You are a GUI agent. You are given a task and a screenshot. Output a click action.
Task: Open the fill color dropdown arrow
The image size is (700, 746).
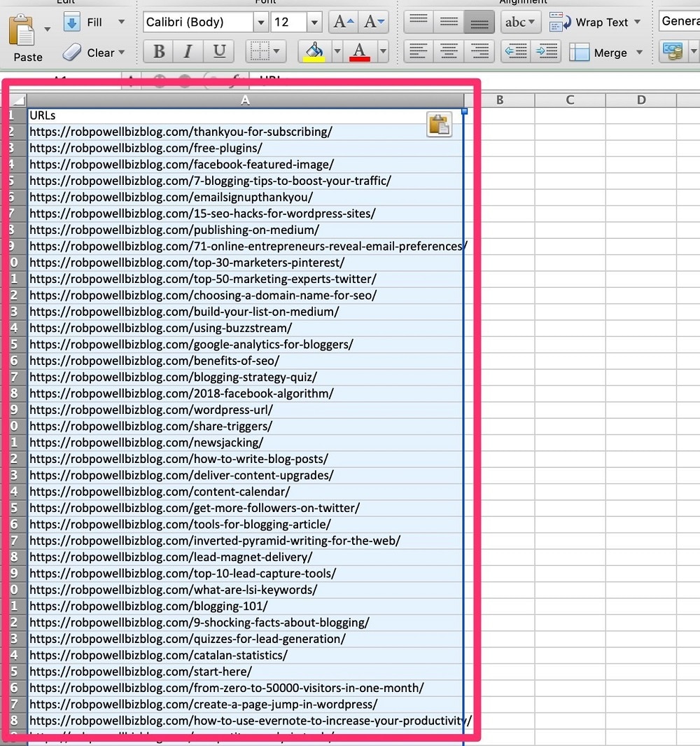coord(337,51)
